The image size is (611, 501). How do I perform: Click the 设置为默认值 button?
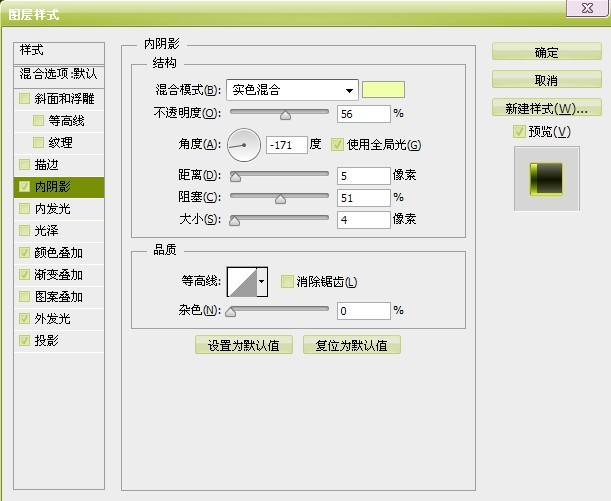[x=244, y=345]
